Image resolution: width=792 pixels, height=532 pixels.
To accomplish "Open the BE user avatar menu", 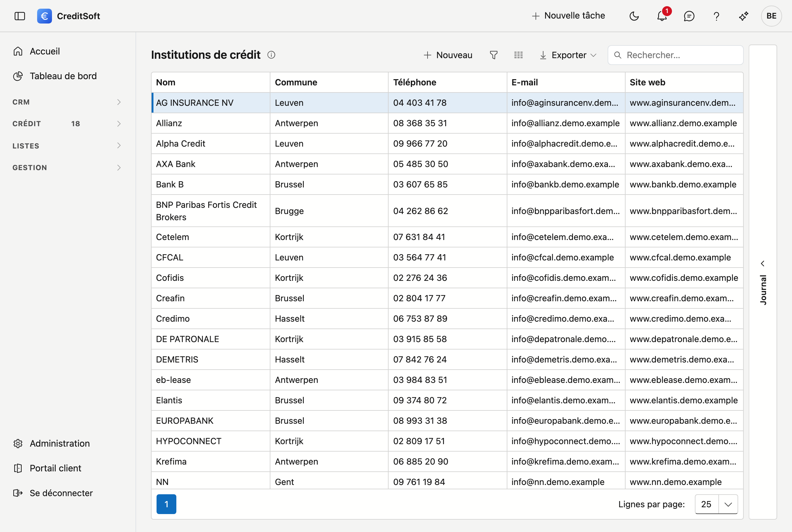I will click(x=771, y=16).
